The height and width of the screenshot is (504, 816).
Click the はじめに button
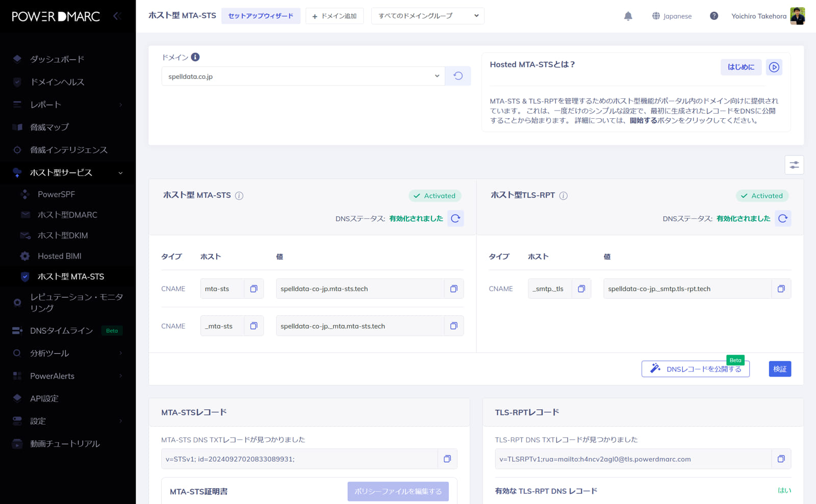(x=741, y=67)
